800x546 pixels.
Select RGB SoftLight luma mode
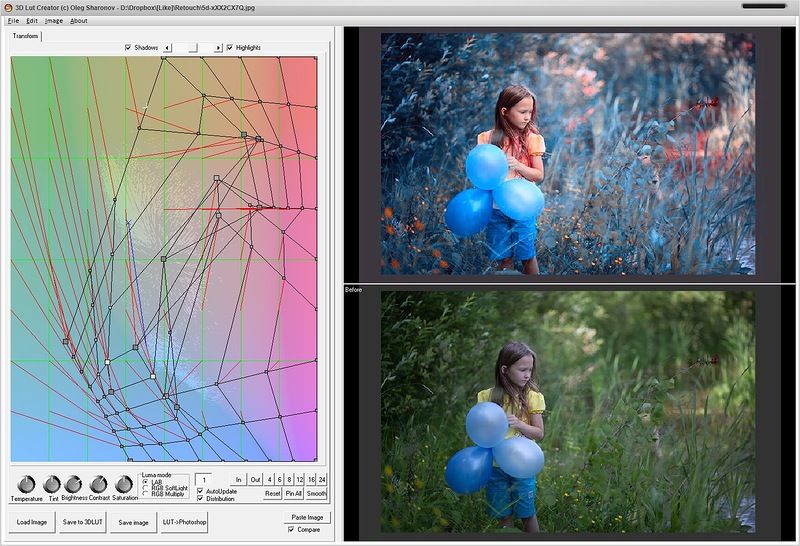[145, 488]
